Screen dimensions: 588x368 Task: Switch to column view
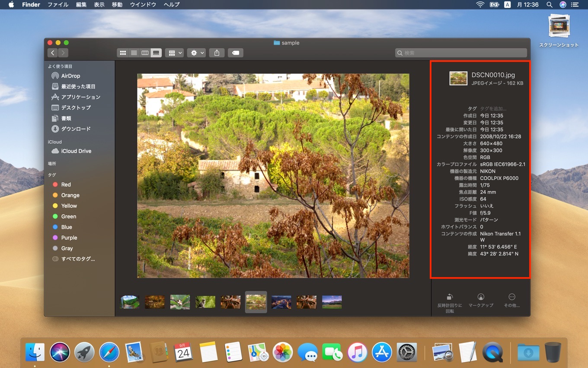pos(145,53)
